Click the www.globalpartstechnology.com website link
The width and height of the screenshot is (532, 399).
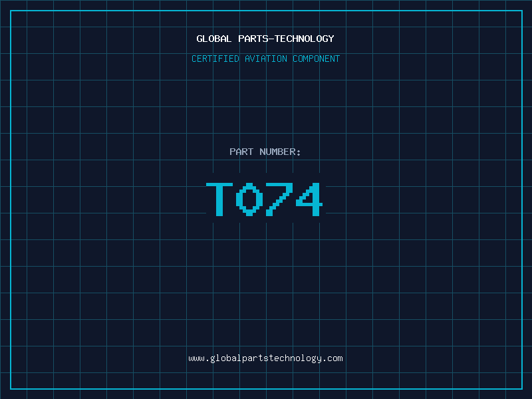[265, 358]
